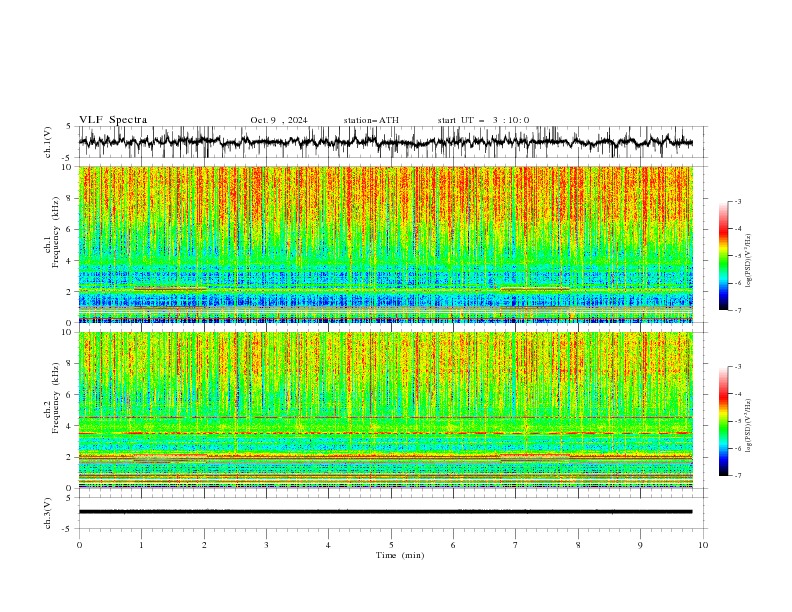Click the time axis tick label '10'
The height and width of the screenshot is (612, 792).
(703, 545)
